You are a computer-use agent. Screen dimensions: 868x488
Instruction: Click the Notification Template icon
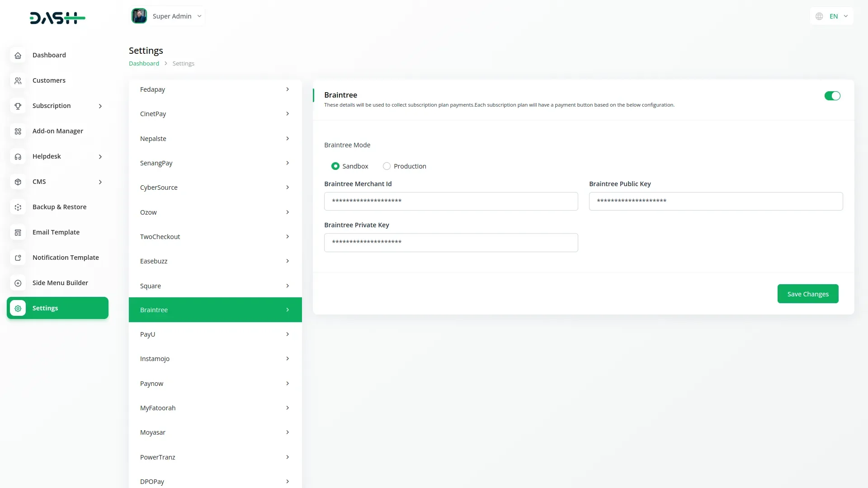tap(18, 258)
